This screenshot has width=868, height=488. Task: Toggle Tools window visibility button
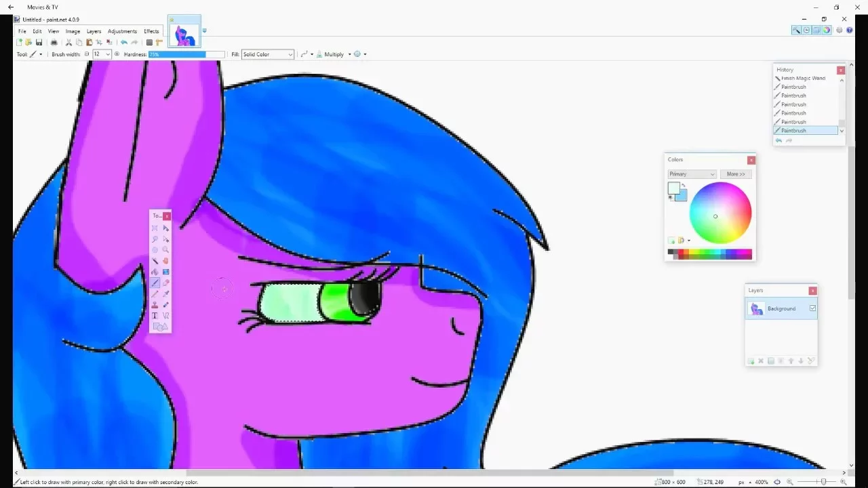[x=796, y=30]
